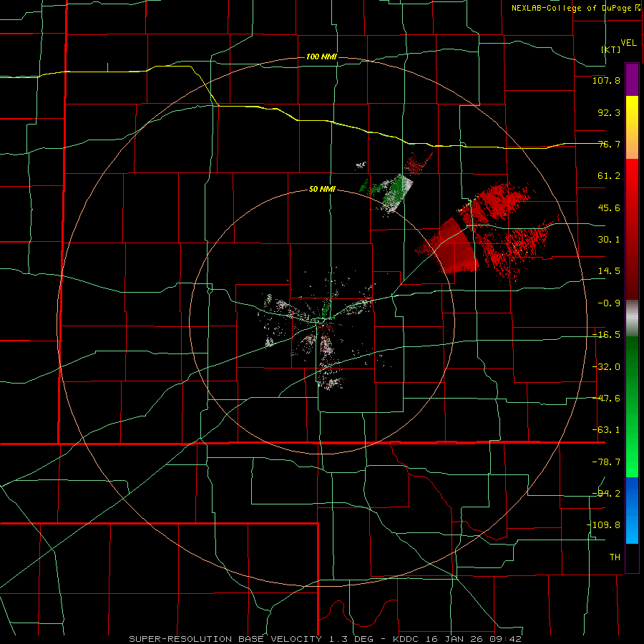Image resolution: width=644 pixels, height=644 pixels.
Task: Click the -47.6 velocity scale value
Action: pyautogui.click(x=606, y=399)
